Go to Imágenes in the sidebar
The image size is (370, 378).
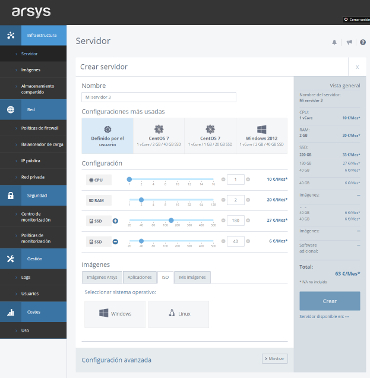coord(33,70)
